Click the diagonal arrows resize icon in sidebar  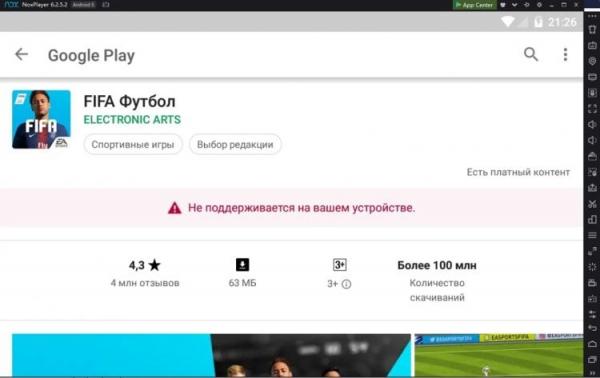[x=592, y=251]
